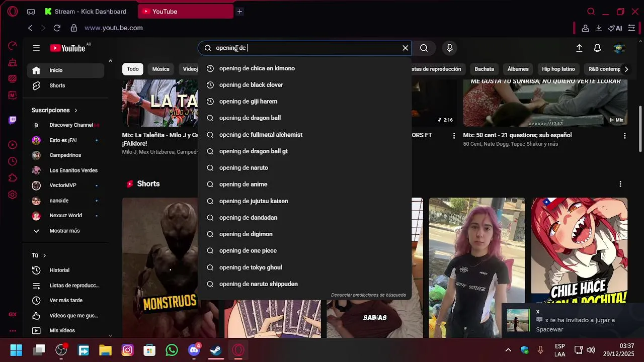
Task: Click the address bar www.youtube.com
Action: click(x=114, y=28)
